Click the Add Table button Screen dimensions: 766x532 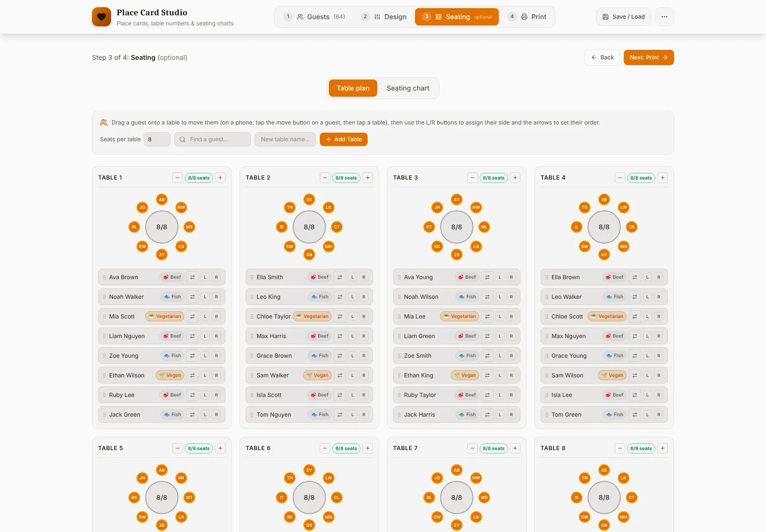(344, 139)
